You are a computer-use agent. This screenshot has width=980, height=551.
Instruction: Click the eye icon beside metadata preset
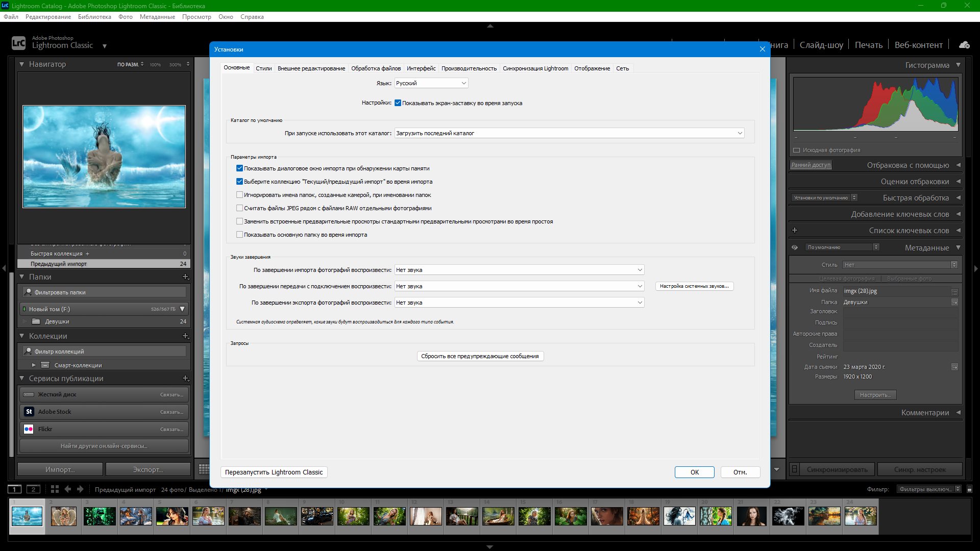[795, 247]
